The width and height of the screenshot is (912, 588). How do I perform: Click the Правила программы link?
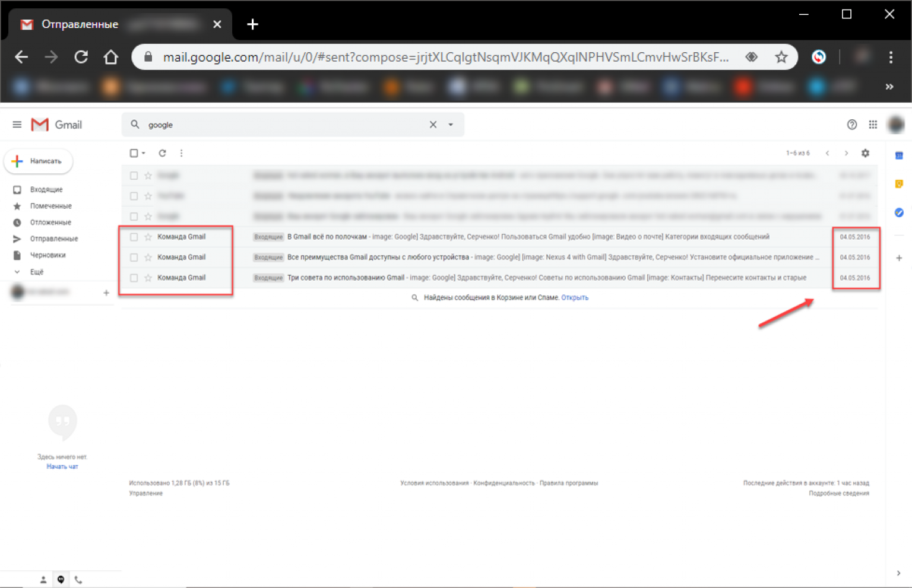click(x=569, y=483)
